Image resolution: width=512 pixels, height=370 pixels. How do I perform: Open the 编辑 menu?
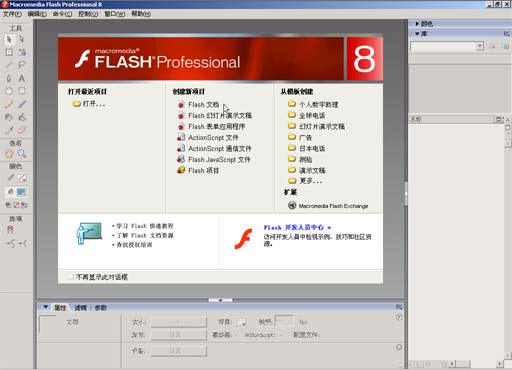pyautogui.click(x=37, y=14)
